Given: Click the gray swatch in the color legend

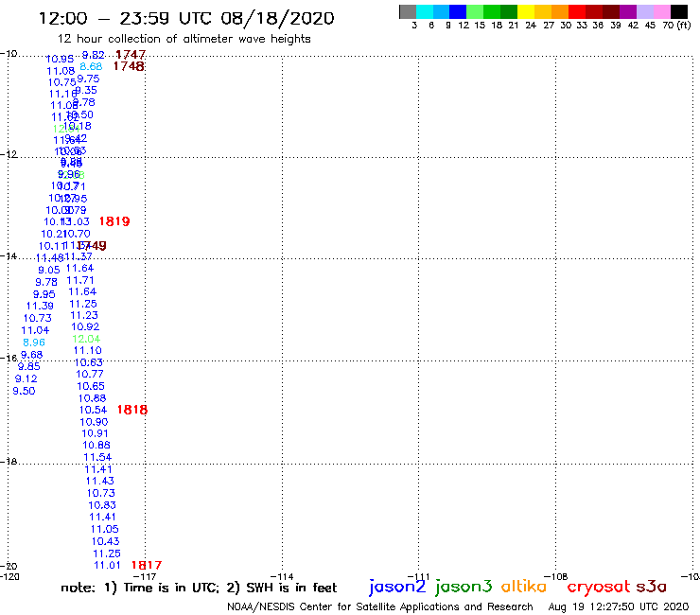Looking at the screenshot, I should click(408, 11).
